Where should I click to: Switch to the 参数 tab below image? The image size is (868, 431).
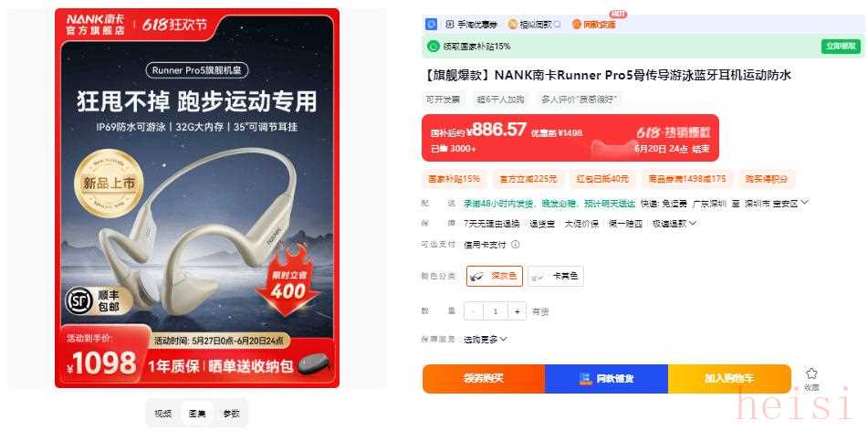232,414
